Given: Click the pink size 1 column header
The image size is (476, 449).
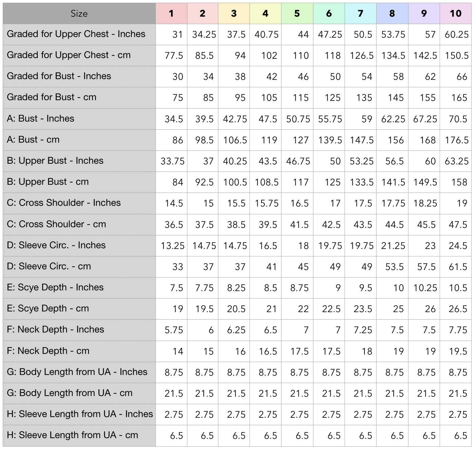Looking at the screenshot, I should click(171, 14).
